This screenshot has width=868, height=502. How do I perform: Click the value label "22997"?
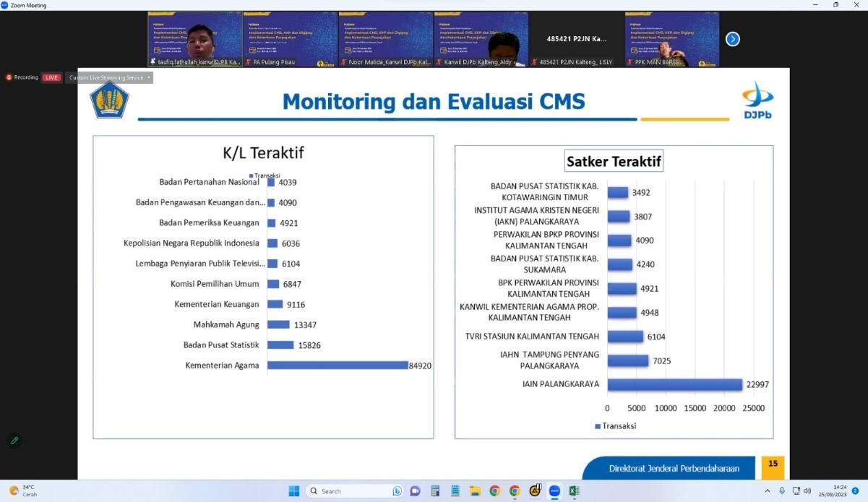pos(757,384)
